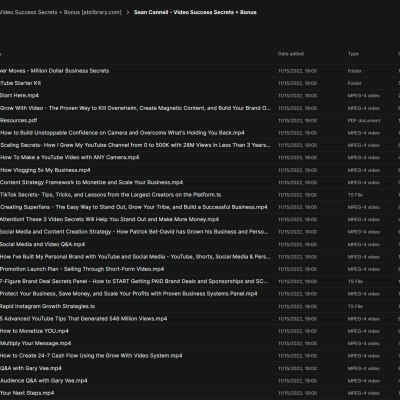Select How I've Built My Personal Brand video
Image resolution: width=400 pixels, height=400 pixels.
(x=135, y=257)
